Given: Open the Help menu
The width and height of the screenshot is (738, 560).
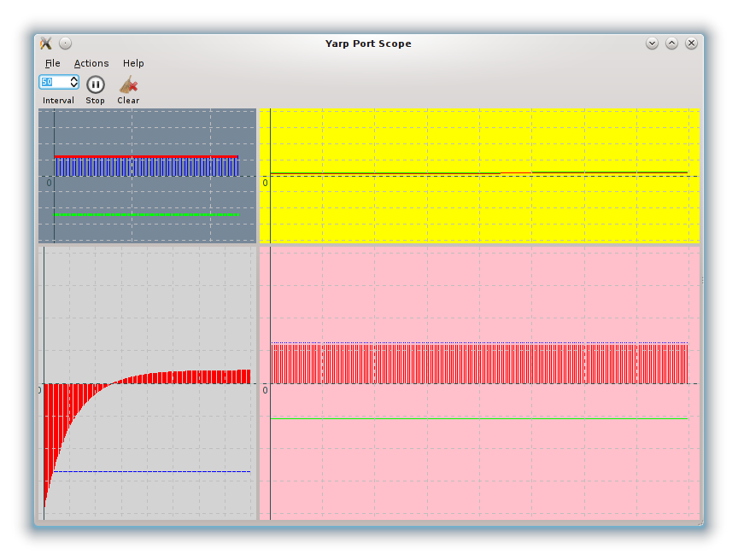Looking at the screenshot, I should [x=133, y=63].
